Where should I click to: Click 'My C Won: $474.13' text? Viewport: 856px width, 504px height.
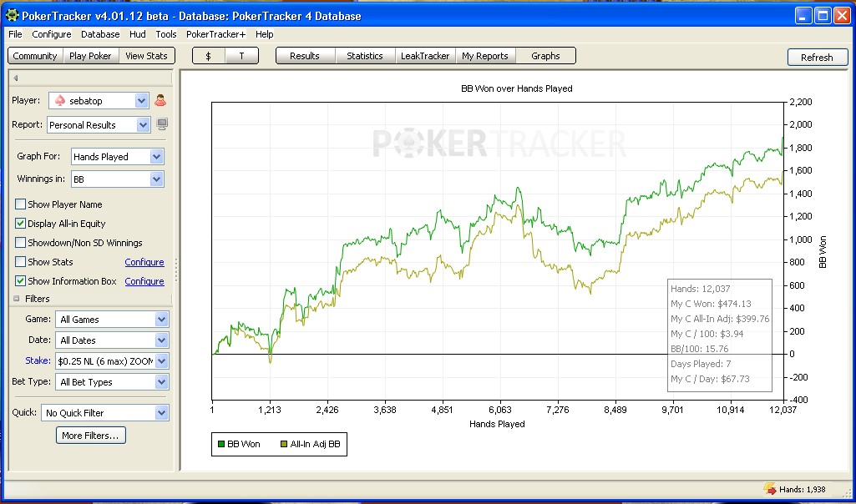[x=712, y=304]
